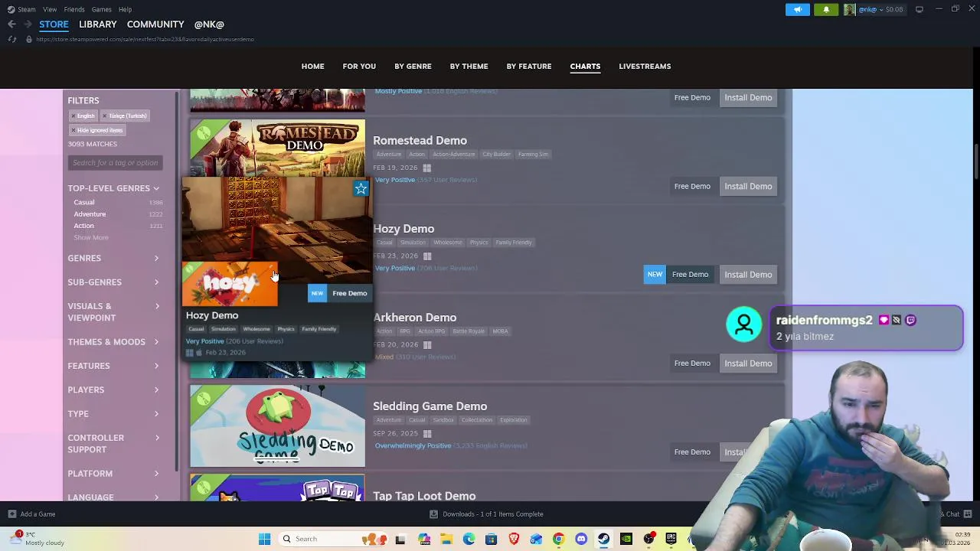Expand the Players filter section
Viewport: 980px width, 551px height.
pyautogui.click(x=113, y=390)
